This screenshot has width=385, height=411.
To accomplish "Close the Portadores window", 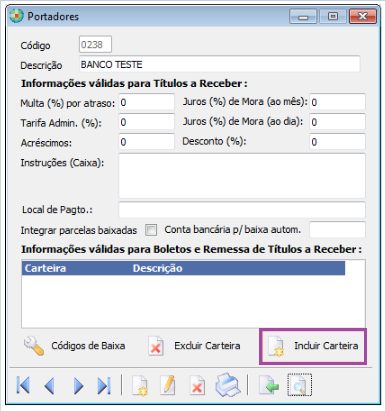I will point(363,16).
